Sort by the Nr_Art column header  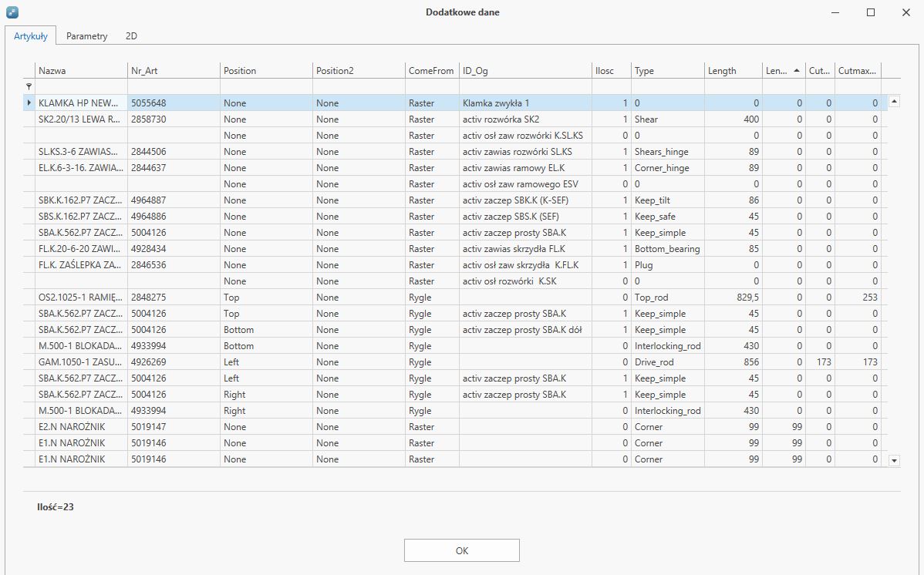[x=174, y=71]
